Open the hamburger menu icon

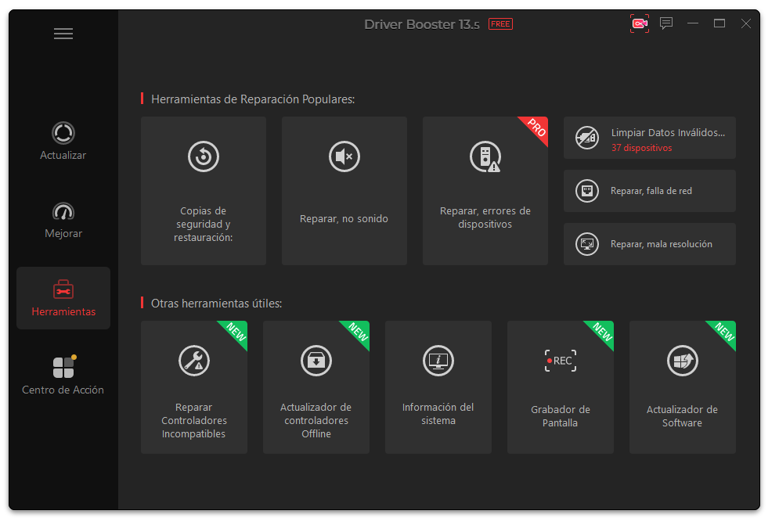(63, 33)
